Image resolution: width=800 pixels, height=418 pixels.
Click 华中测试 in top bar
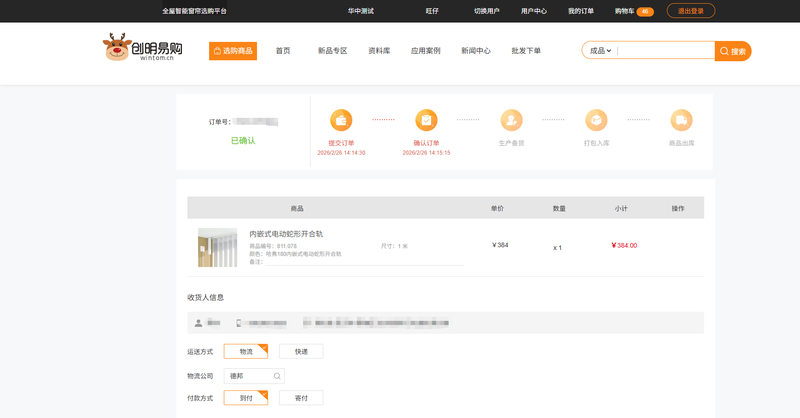pos(361,11)
